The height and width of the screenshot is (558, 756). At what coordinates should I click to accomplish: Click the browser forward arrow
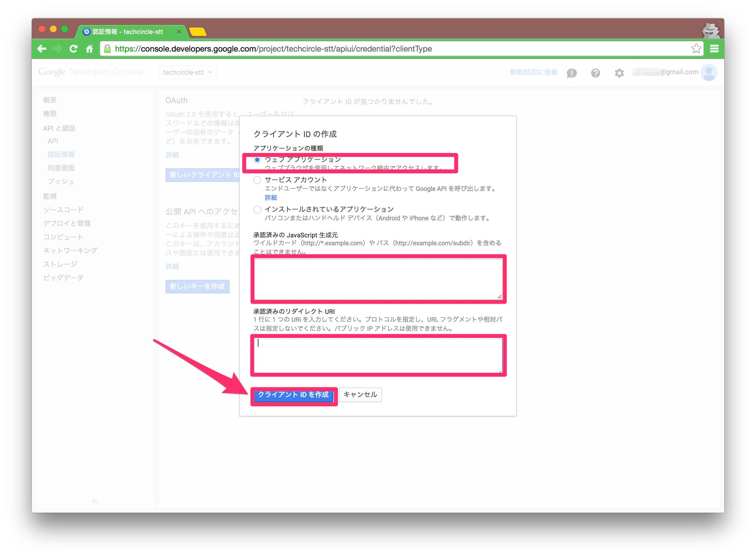(58, 49)
